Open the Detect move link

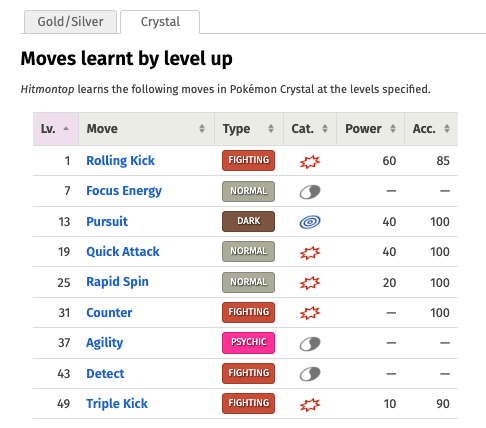pyautogui.click(x=105, y=374)
